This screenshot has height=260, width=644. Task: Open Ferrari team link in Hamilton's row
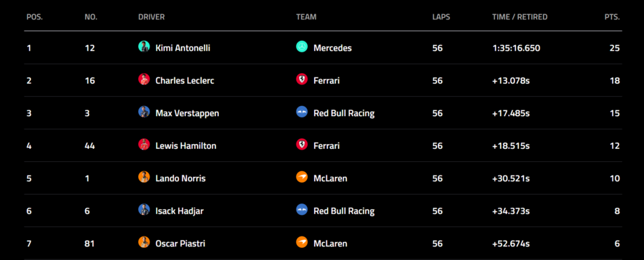[326, 146]
